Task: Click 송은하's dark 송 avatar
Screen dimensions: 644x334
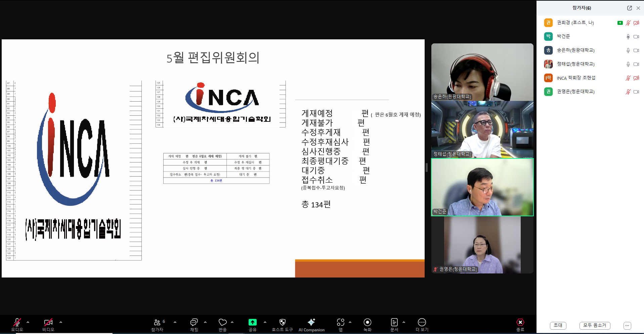Action: pyautogui.click(x=548, y=50)
